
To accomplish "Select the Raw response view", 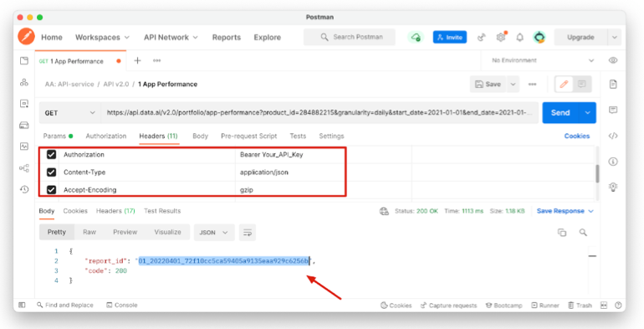I will (89, 232).
